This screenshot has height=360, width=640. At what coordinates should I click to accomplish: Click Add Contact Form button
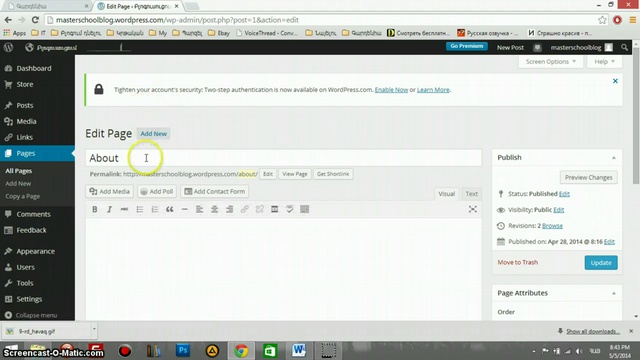point(215,191)
